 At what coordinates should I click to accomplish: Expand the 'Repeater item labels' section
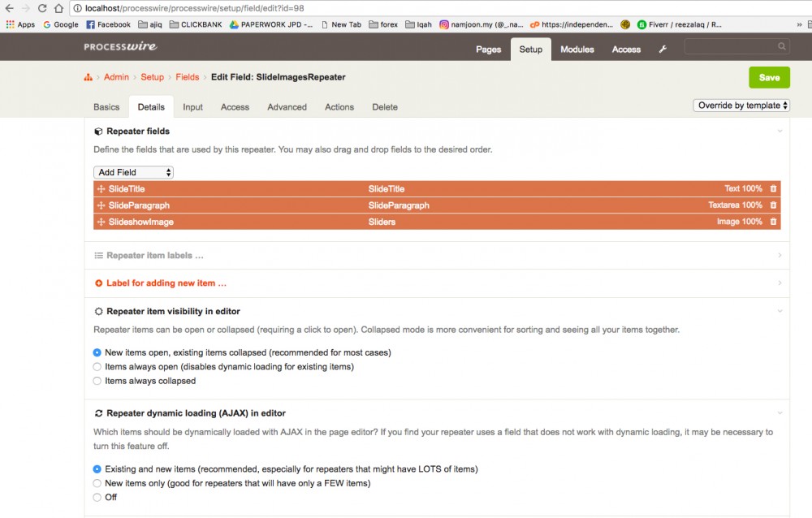pyautogui.click(x=154, y=256)
